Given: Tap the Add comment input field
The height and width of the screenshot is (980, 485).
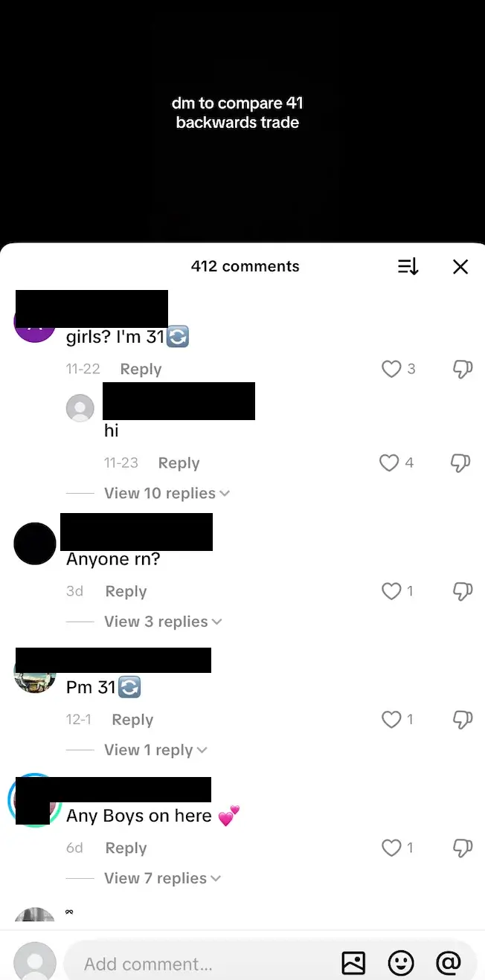Looking at the screenshot, I should (199, 964).
